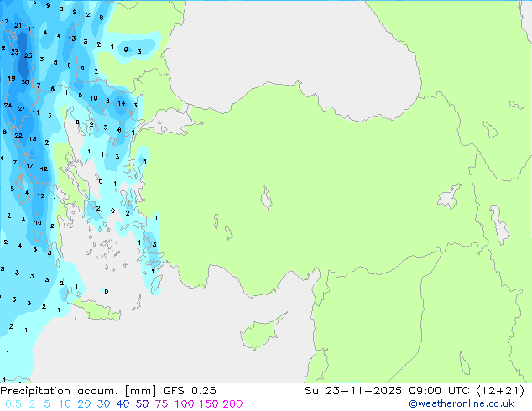Image resolution: width=532 pixels, height=411 pixels.
Task: Click the 75 value in color legend
Action: [x=161, y=404]
